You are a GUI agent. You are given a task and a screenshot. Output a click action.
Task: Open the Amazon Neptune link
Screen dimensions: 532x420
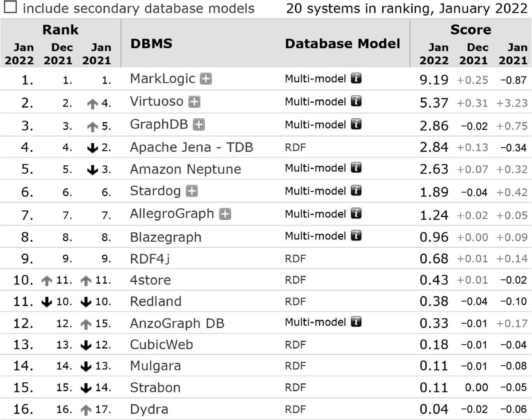pyautogui.click(x=185, y=169)
